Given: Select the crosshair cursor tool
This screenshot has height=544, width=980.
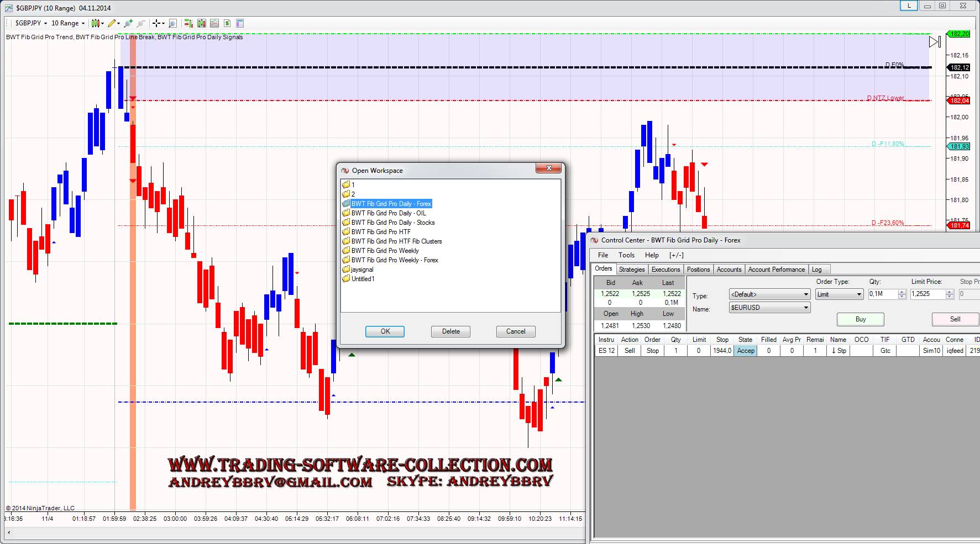Looking at the screenshot, I should coord(156,23).
